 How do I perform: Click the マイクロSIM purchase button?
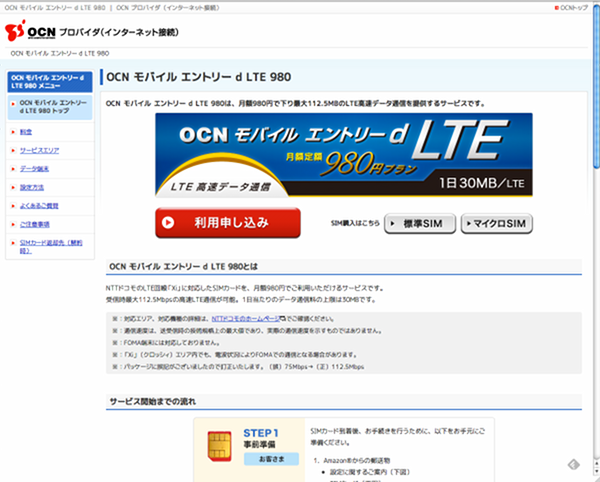[497, 223]
